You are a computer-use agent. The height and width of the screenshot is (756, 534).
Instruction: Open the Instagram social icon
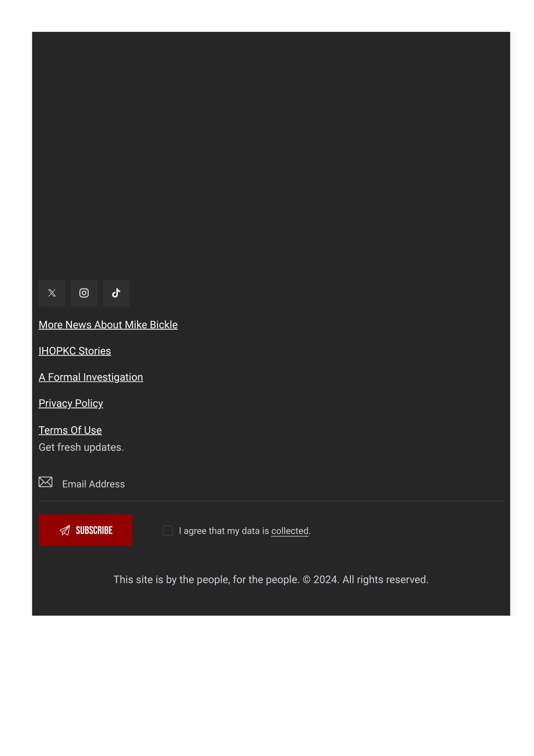84,293
